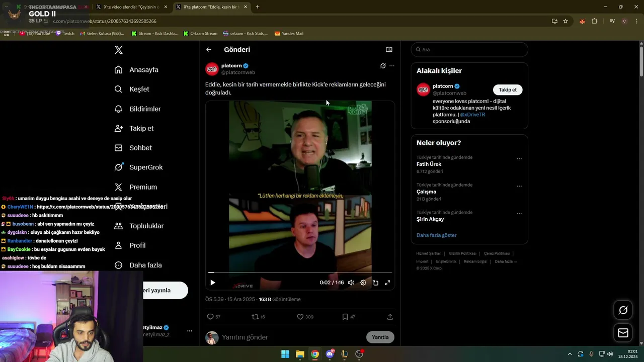Seek on the video progress bar

pyautogui.click(x=300, y=273)
